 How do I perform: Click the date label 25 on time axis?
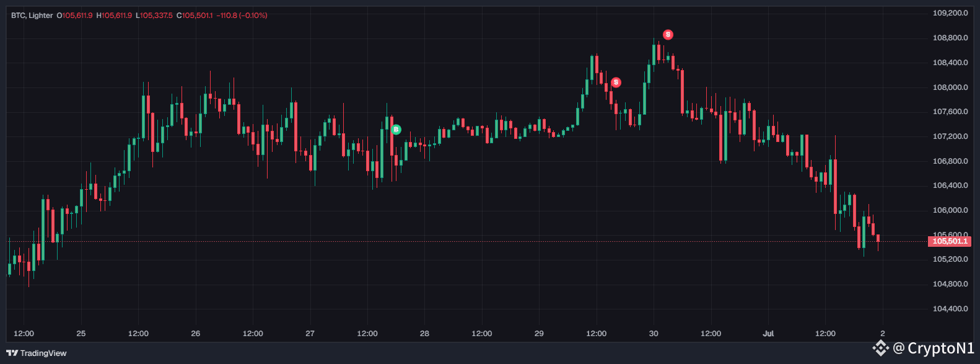[x=81, y=334]
